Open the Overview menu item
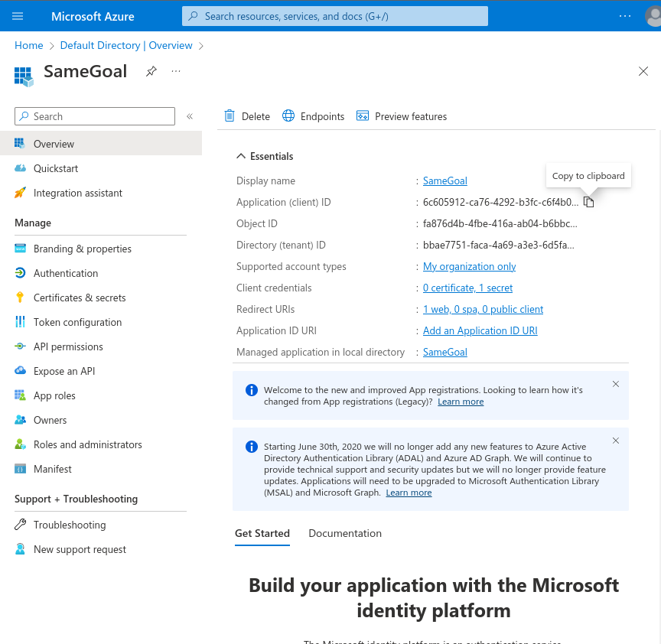Viewport: 661px width, 644px height. point(101,144)
